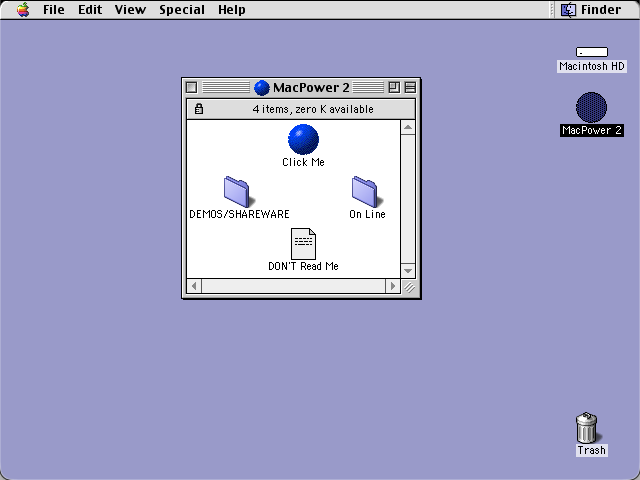Click the vertical scrollbar down arrow

tap(408, 271)
